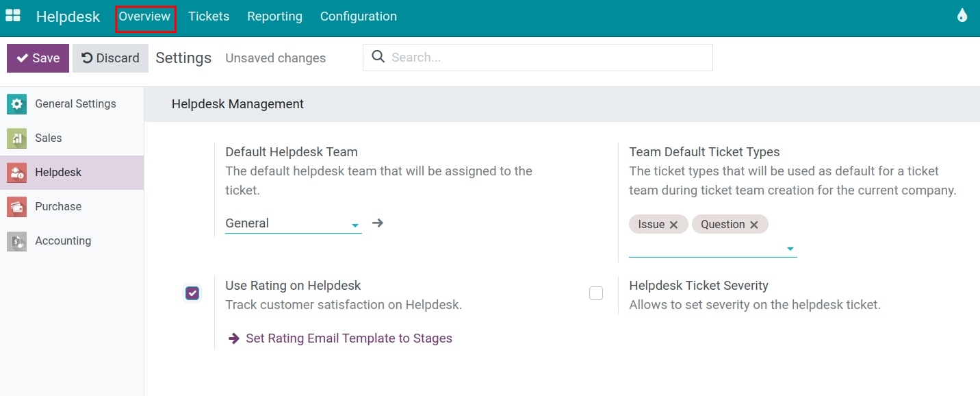This screenshot has height=396, width=980.
Task: Click the Issue tag label
Action: pyautogui.click(x=651, y=225)
